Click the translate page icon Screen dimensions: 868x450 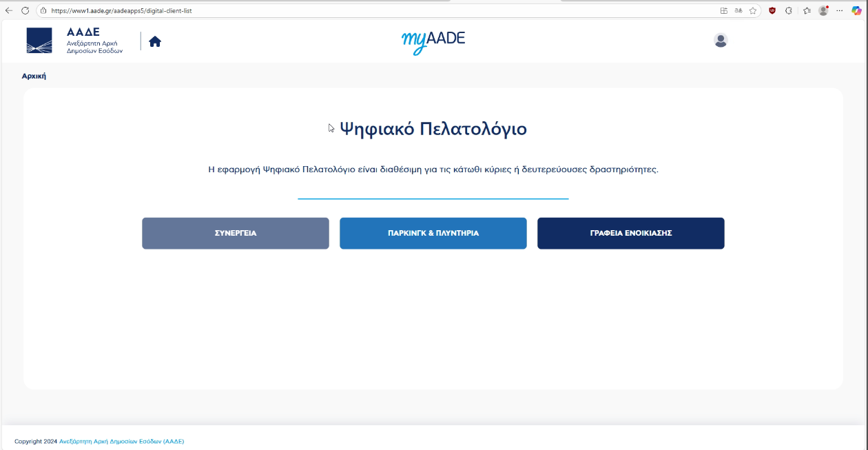[738, 10]
